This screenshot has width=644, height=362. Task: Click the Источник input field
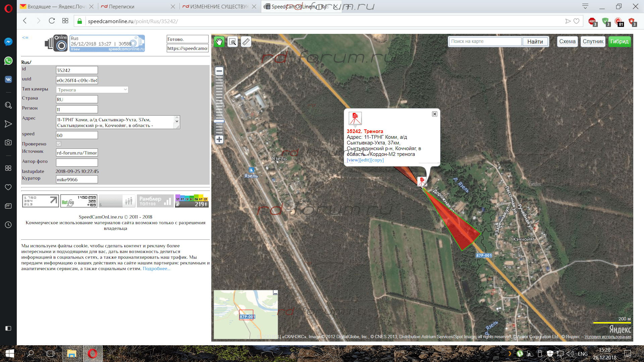77,153
